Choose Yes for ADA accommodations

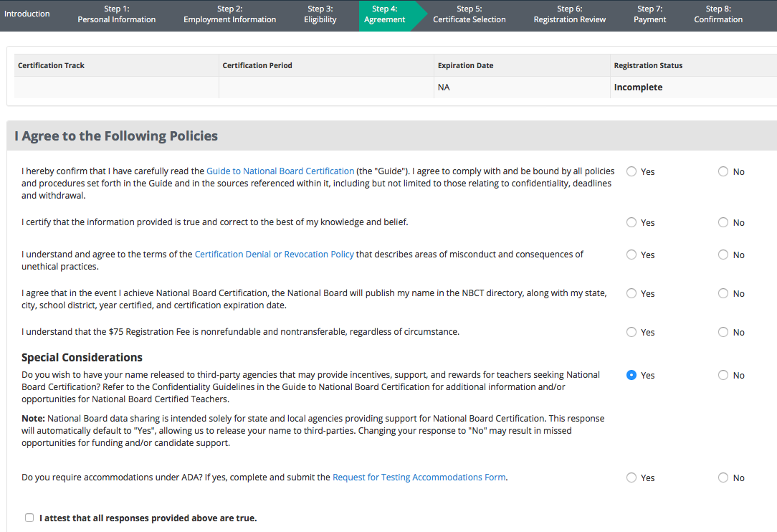[631, 478]
